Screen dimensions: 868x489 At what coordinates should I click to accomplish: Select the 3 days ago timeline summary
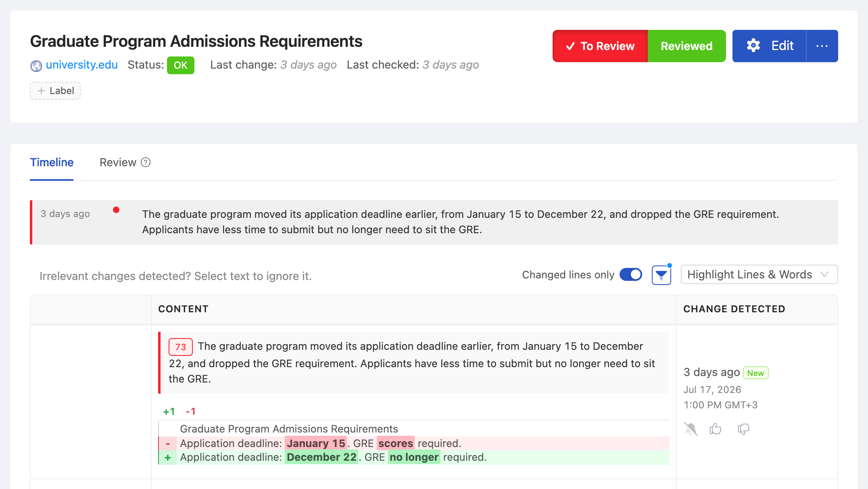pyautogui.click(x=434, y=222)
